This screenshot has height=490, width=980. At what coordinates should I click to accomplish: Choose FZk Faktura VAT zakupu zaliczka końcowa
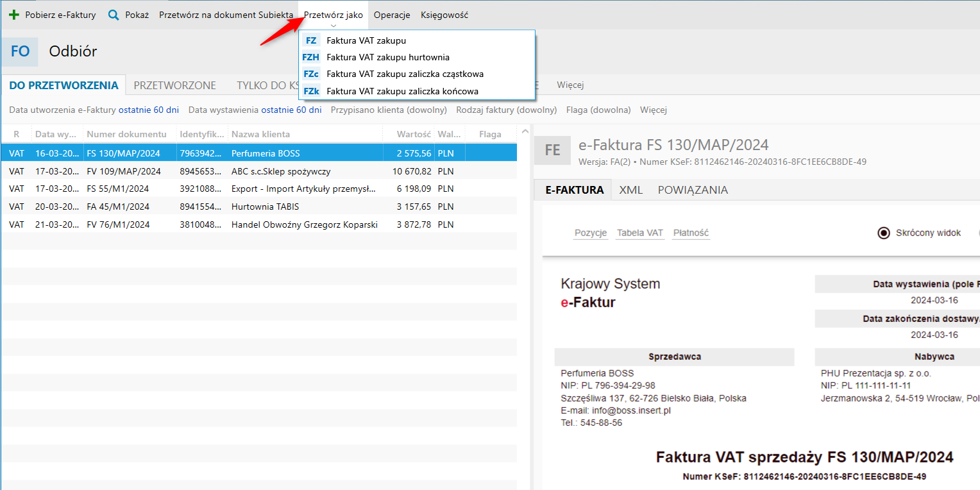pyautogui.click(x=417, y=91)
